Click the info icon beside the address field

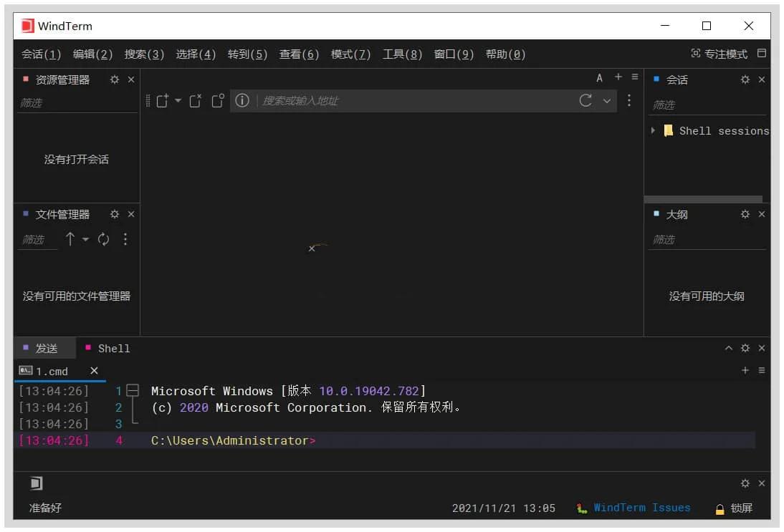click(242, 101)
